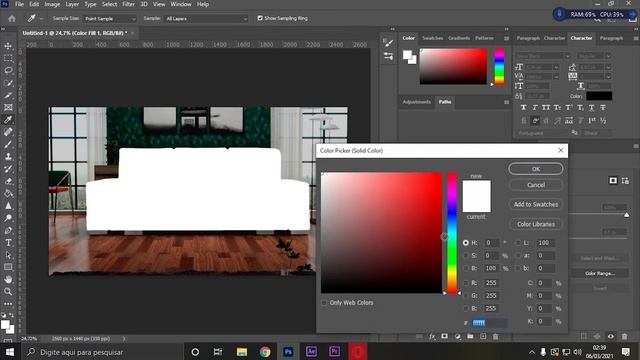This screenshot has width=640, height=360.
Task: Enable the Only Web Colors checkbox
Action: (324, 303)
